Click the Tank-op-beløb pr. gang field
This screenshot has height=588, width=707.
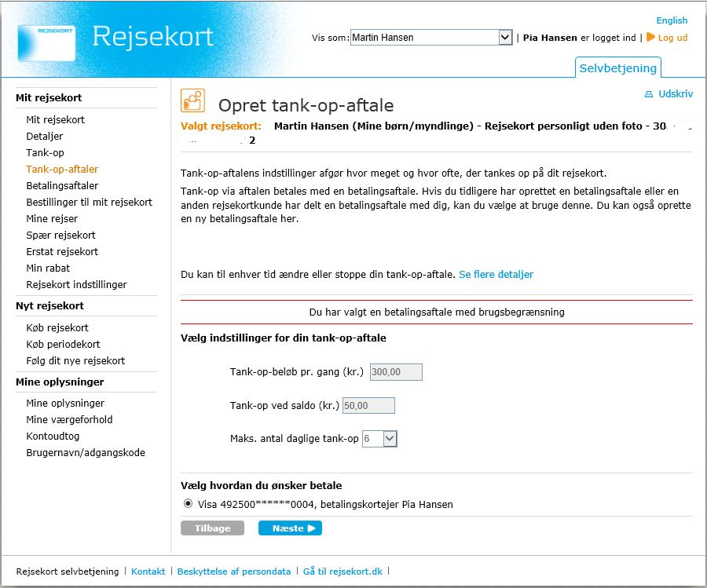(x=396, y=372)
